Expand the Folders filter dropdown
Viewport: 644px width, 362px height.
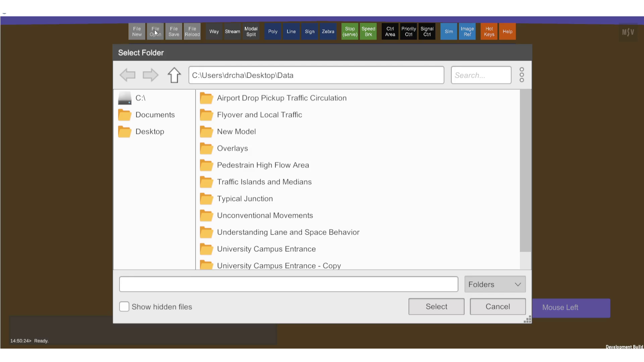(495, 285)
